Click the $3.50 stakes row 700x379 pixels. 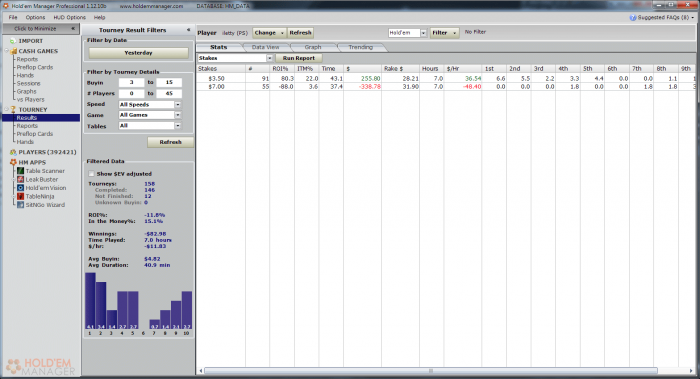tap(446, 79)
